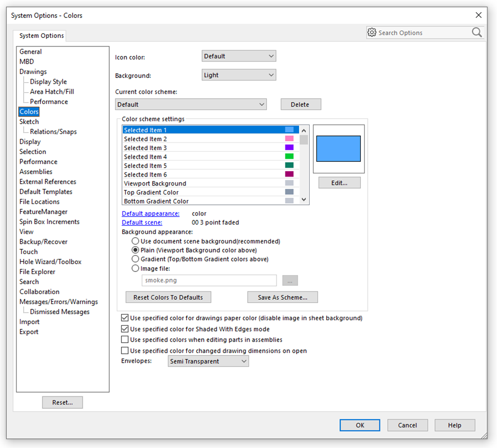Click the browse "..." button for image file

[290, 280]
